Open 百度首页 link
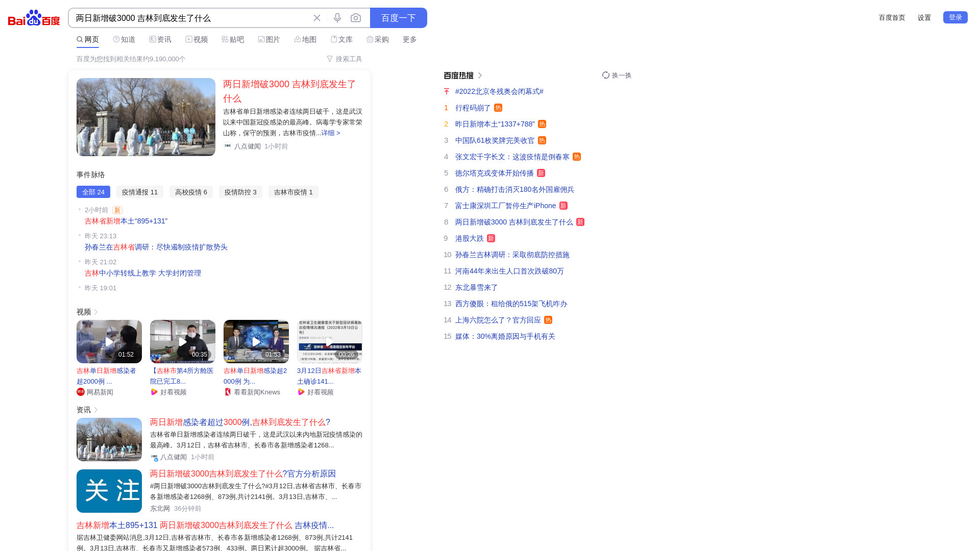The image size is (980, 551). 892,17
